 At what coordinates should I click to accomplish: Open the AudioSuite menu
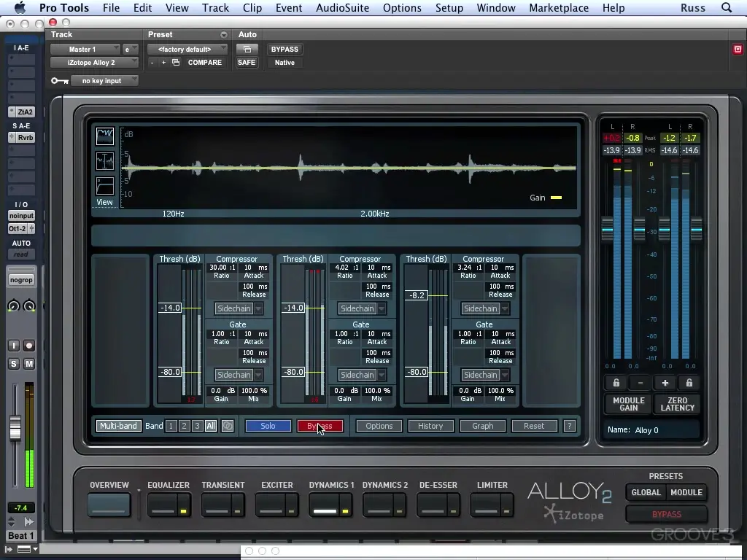pos(343,7)
